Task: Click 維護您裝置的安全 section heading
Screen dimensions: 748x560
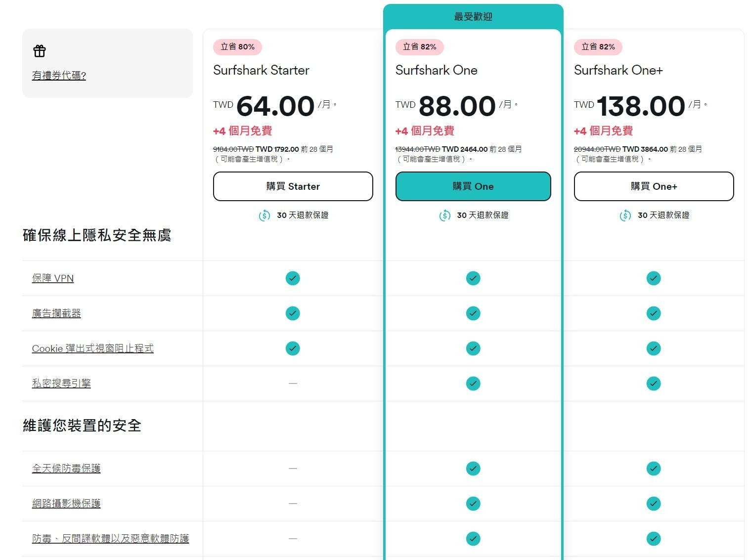Action: click(x=82, y=426)
